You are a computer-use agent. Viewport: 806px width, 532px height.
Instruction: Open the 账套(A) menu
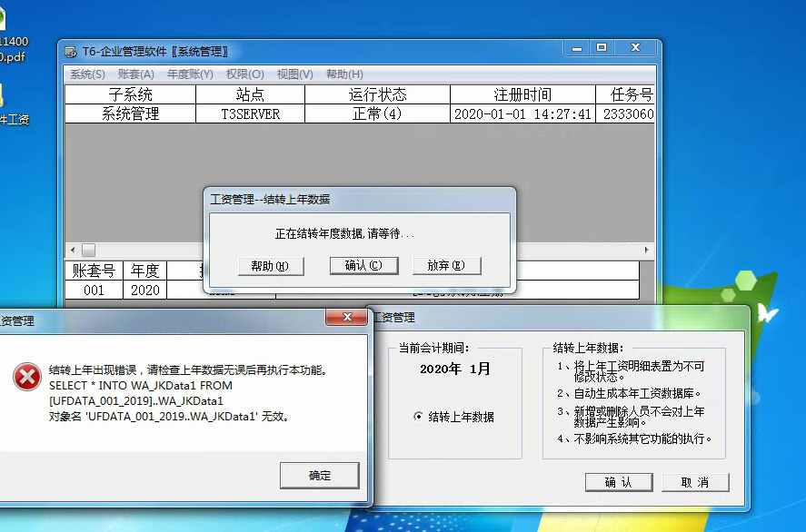(135, 74)
